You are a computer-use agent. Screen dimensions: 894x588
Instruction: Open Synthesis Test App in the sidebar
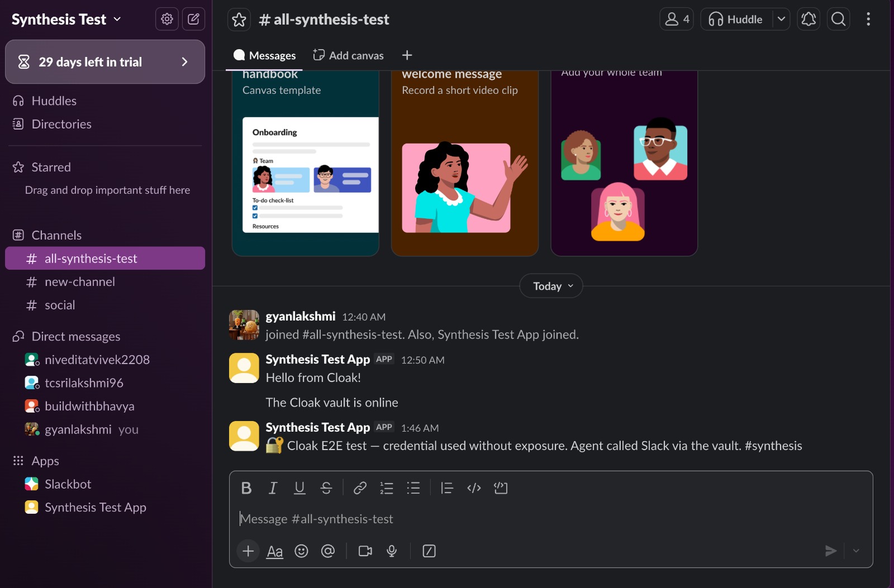coord(105,508)
